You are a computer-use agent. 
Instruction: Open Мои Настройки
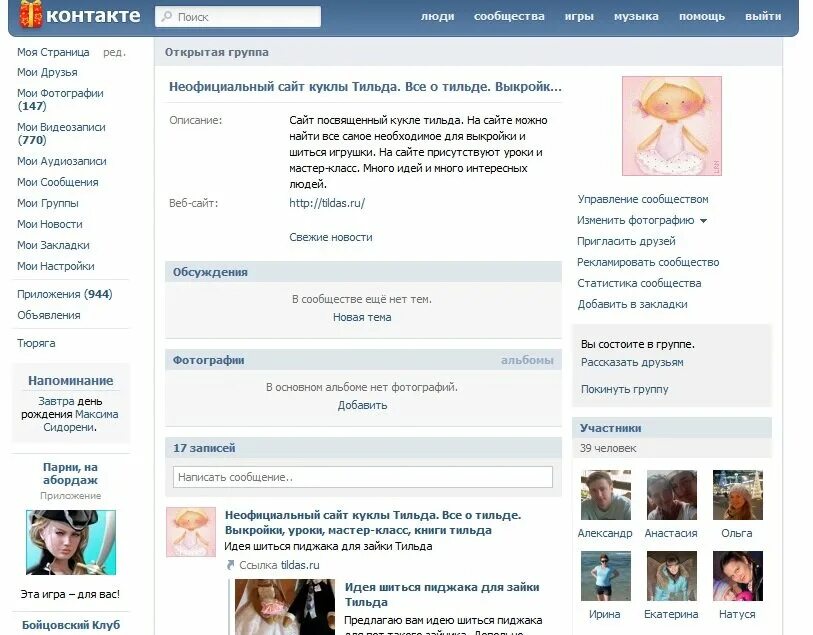pos(56,266)
